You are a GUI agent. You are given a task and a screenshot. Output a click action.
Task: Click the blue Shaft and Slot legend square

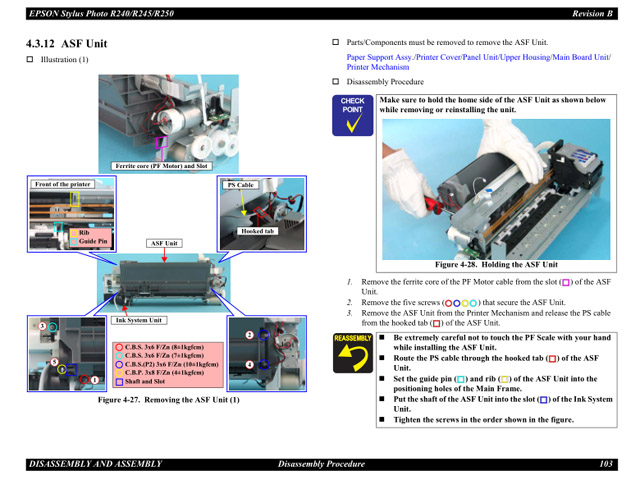(119, 381)
